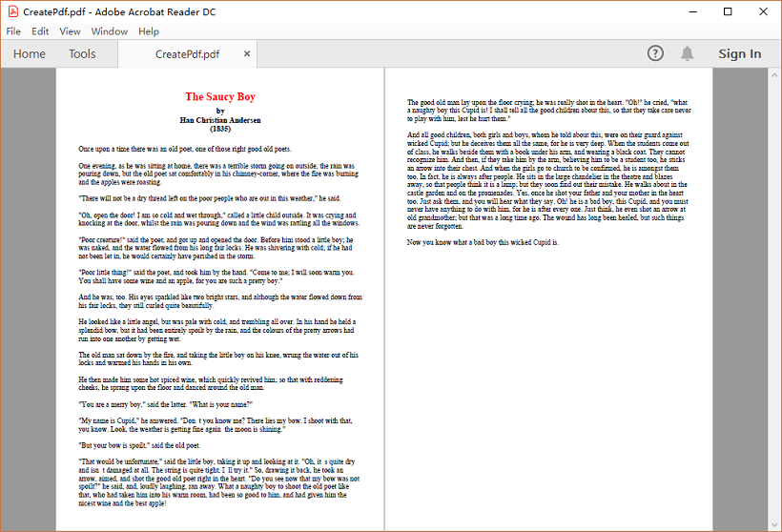
Task: Open the Help question mark icon
Action: [655, 53]
